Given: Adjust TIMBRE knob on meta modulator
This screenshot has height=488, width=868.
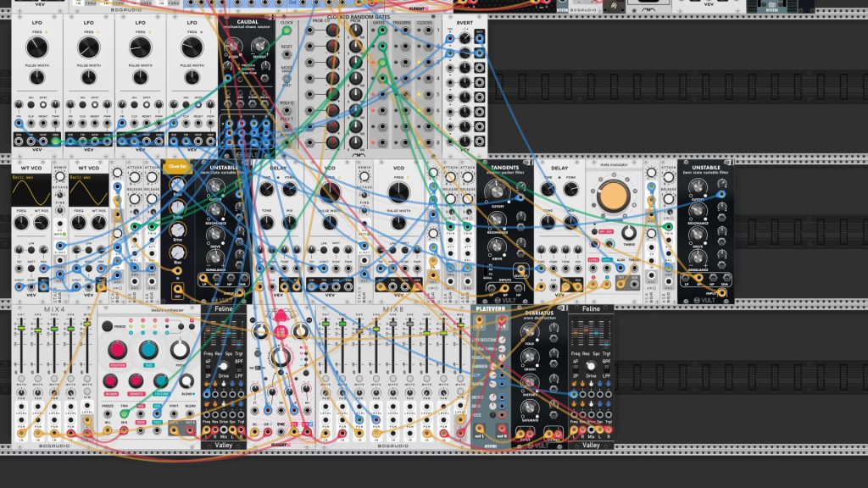Looking at the screenshot, I should click(629, 232).
